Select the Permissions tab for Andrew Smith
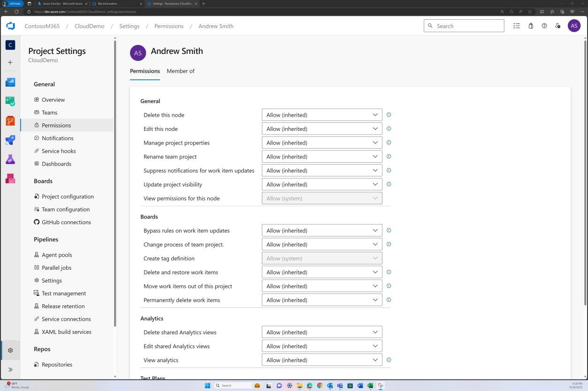The image size is (588, 391). (145, 71)
